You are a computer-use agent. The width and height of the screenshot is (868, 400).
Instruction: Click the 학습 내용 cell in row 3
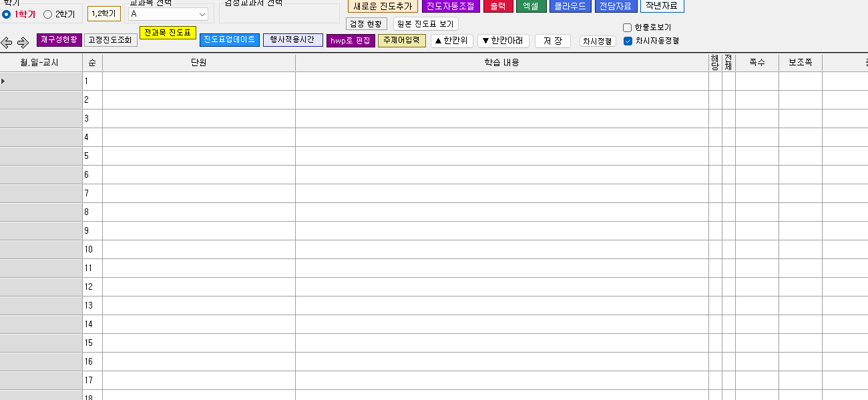click(501, 119)
